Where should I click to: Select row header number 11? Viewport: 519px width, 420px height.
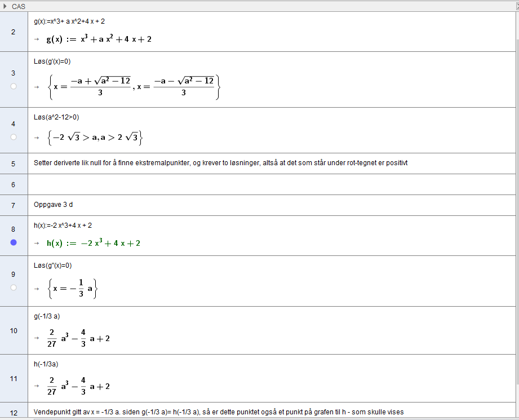[x=14, y=378]
